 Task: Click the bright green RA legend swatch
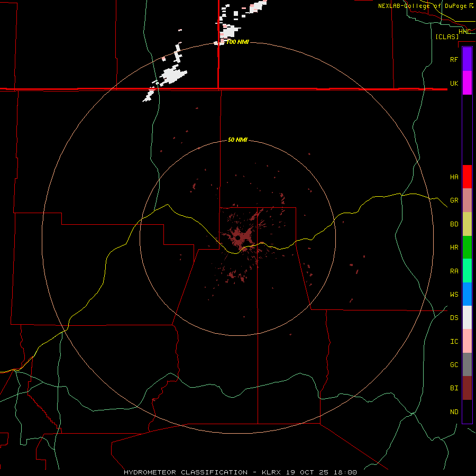467,271
